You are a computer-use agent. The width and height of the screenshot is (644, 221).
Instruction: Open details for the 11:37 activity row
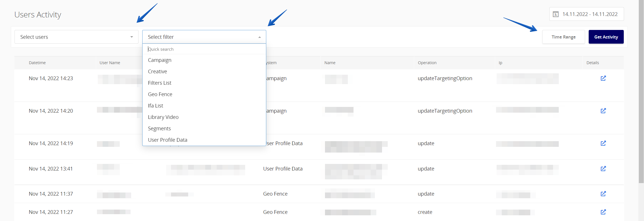603,194
